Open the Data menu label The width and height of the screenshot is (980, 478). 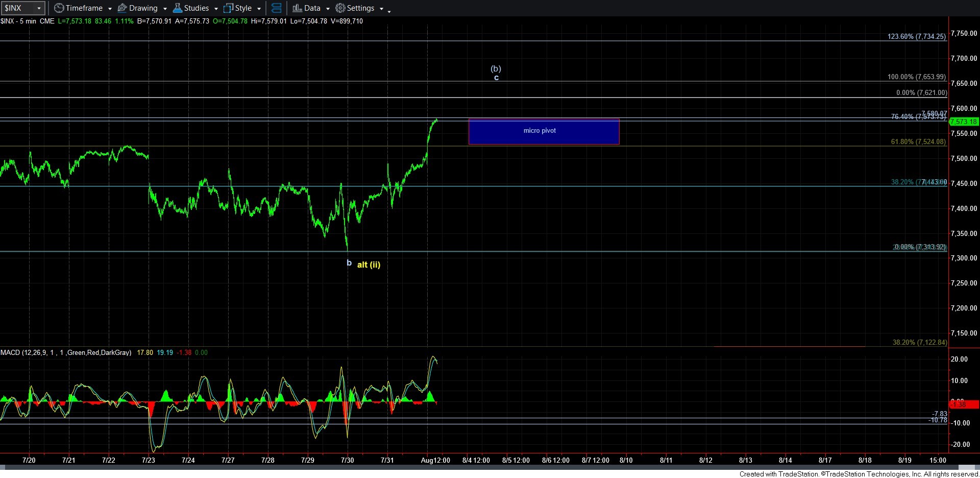tap(312, 8)
